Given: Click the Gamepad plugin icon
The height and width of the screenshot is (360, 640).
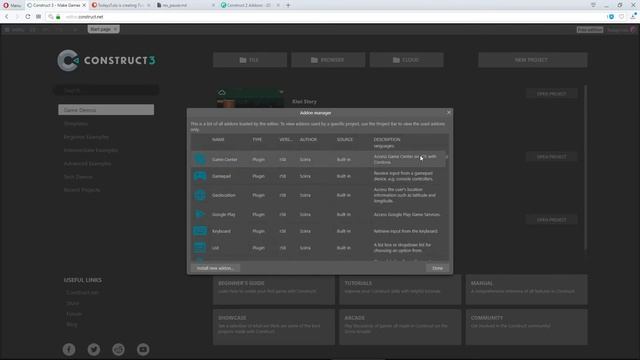Looking at the screenshot, I should 200,176.
